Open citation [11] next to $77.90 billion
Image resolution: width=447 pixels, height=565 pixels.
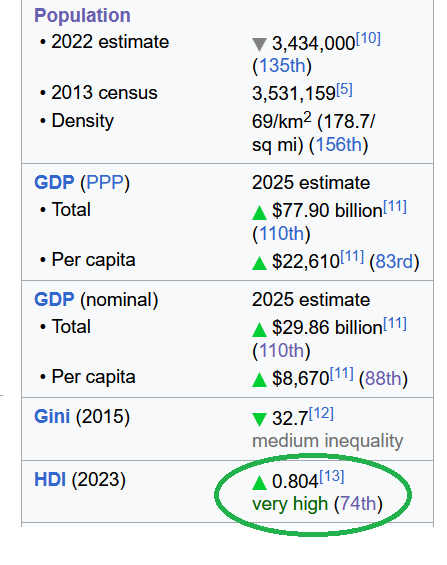(395, 207)
